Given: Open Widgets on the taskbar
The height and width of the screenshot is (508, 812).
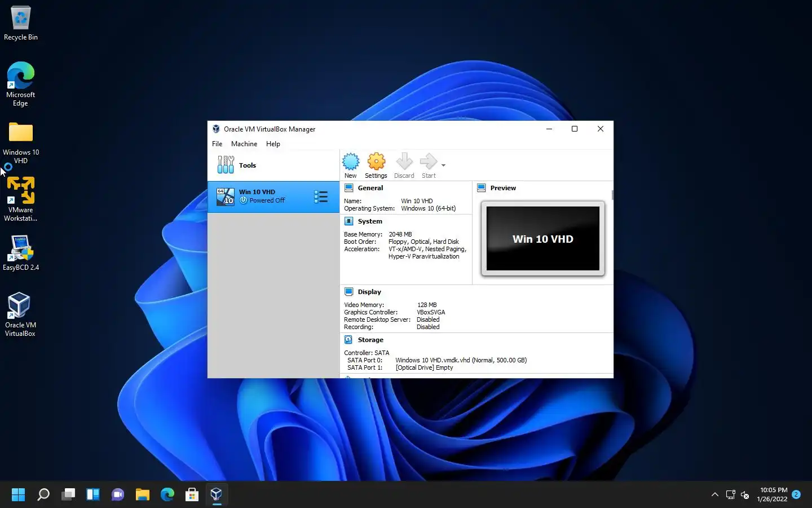Looking at the screenshot, I should (x=93, y=495).
